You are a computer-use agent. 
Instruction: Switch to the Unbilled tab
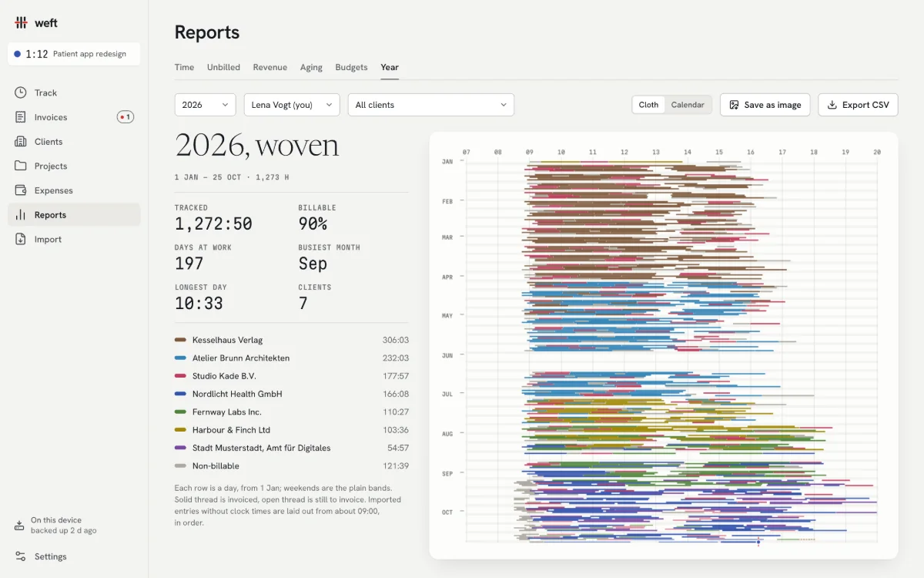coord(223,67)
